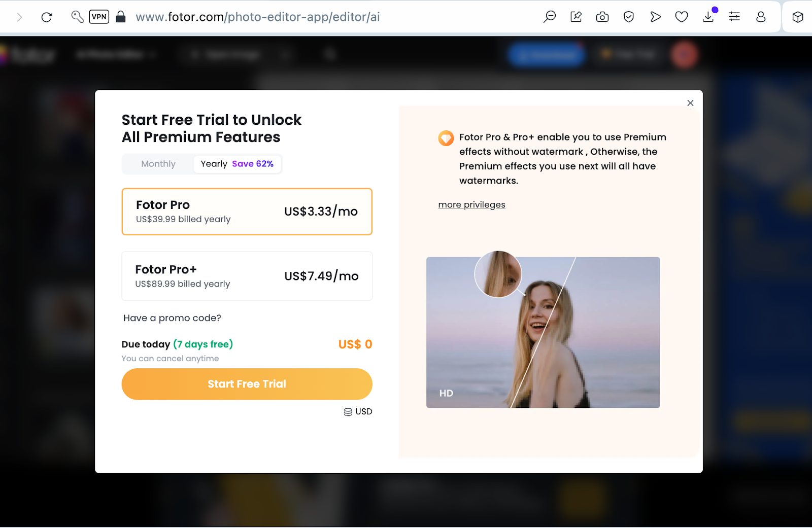Click '(7 days free)' text
Viewport: 812px width, 528px height.
(203, 344)
